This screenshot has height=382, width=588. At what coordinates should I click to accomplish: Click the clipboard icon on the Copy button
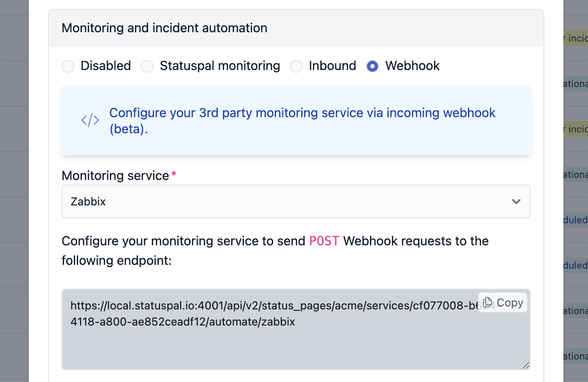[x=487, y=302]
